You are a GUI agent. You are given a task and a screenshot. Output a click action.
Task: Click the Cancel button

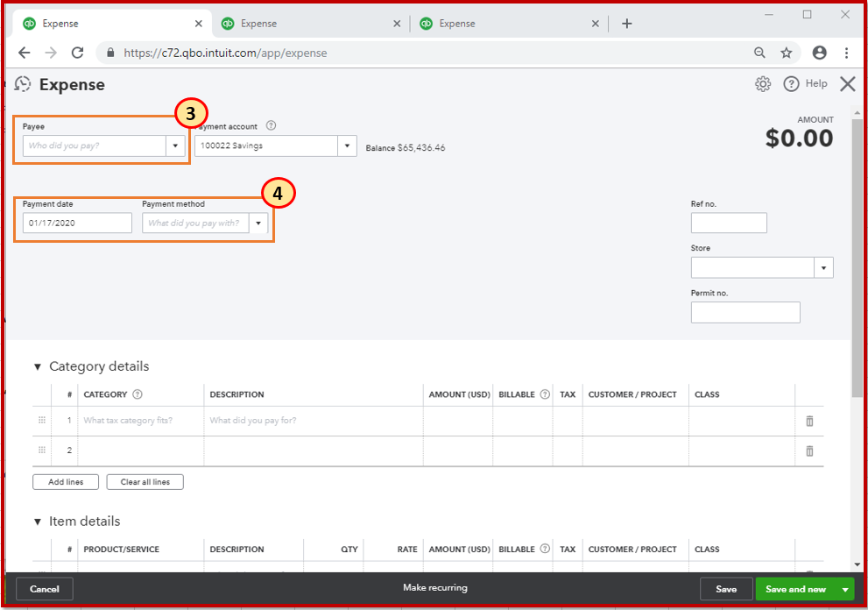(x=45, y=589)
